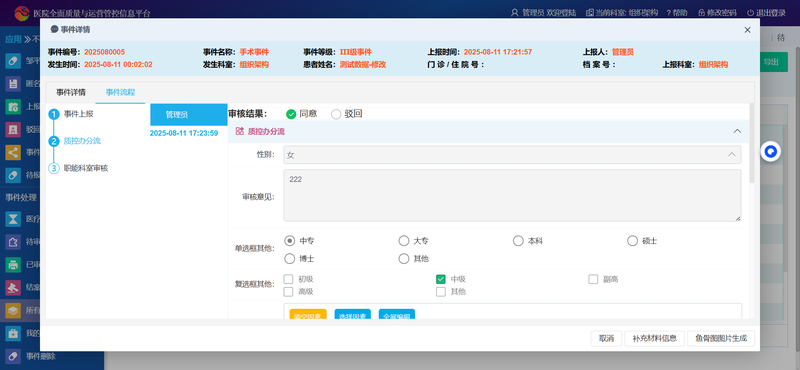Click the hourglass icon on the 医疗 row
The width and height of the screenshot is (800, 370).
pos(13,219)
